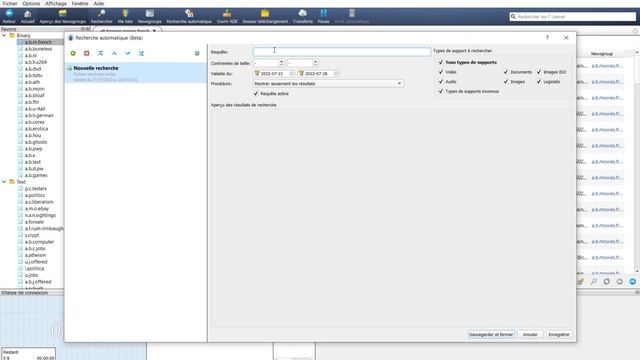Add new search with green plus icon
The image size is (640, 360).
pyautogui.click(x=73, y=53)
